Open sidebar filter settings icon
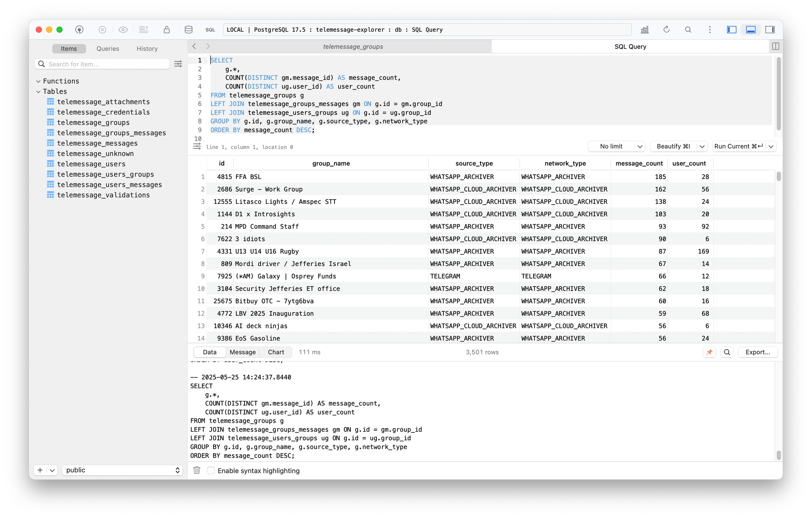 click(x=178, y=64)
